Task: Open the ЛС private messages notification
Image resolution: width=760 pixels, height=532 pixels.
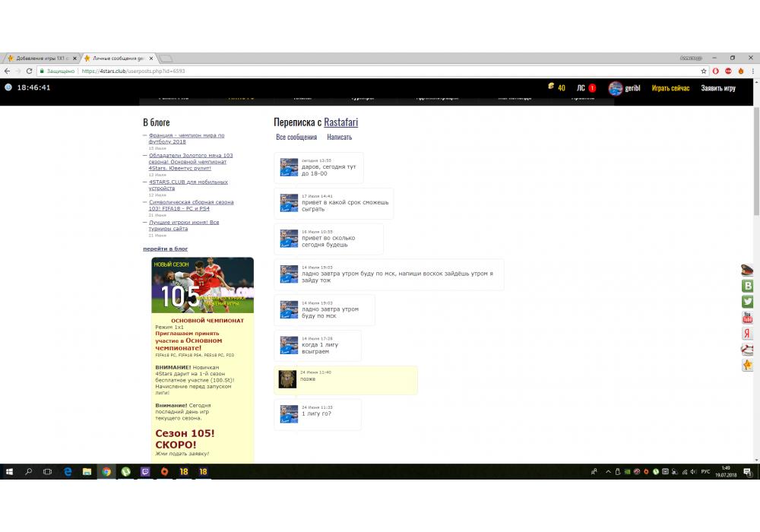Action: coord(585,88)
